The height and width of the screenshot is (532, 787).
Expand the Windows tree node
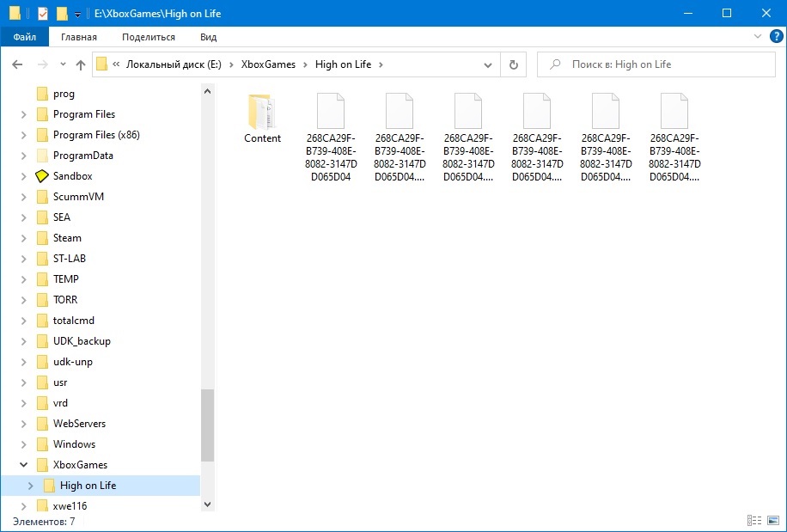click(x=23, y=443)
